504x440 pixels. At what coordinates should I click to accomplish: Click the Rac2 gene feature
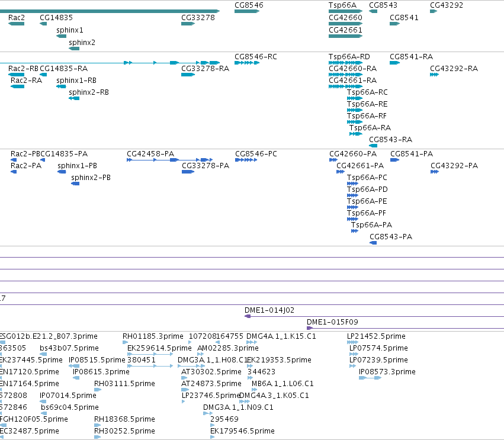pyautogui.click(x=16, y=24)
